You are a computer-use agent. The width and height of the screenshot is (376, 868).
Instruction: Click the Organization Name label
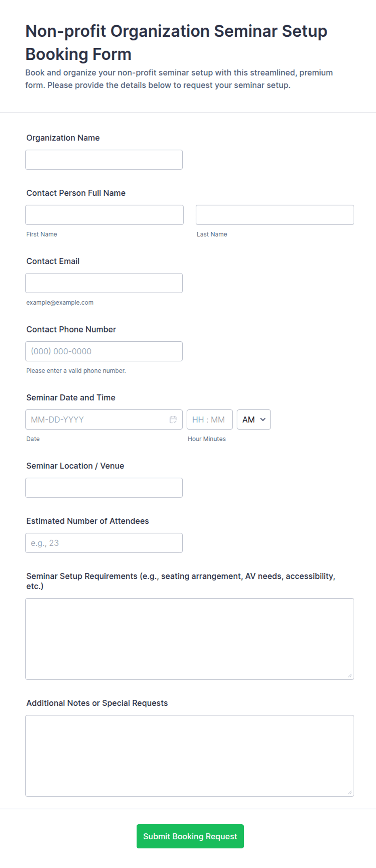[63, 138]
